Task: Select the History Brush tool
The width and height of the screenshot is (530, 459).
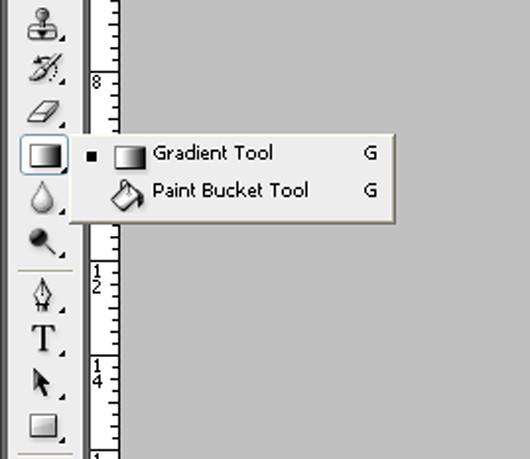Action: [x=45, y=68]
